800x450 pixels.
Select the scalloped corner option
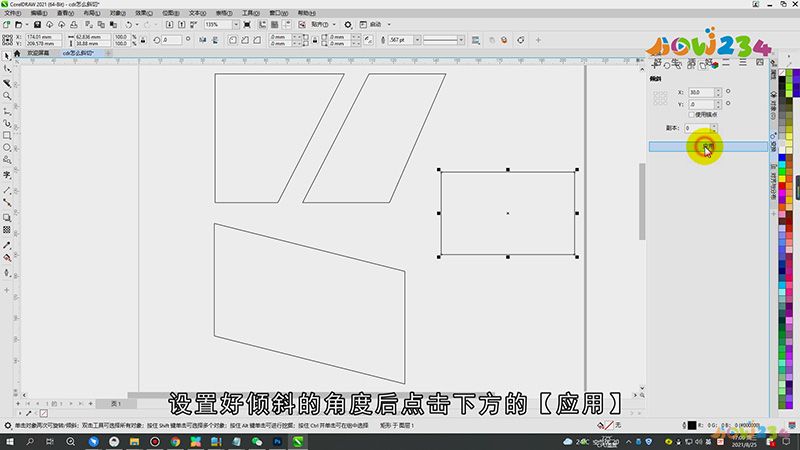(x=245, y=40)
